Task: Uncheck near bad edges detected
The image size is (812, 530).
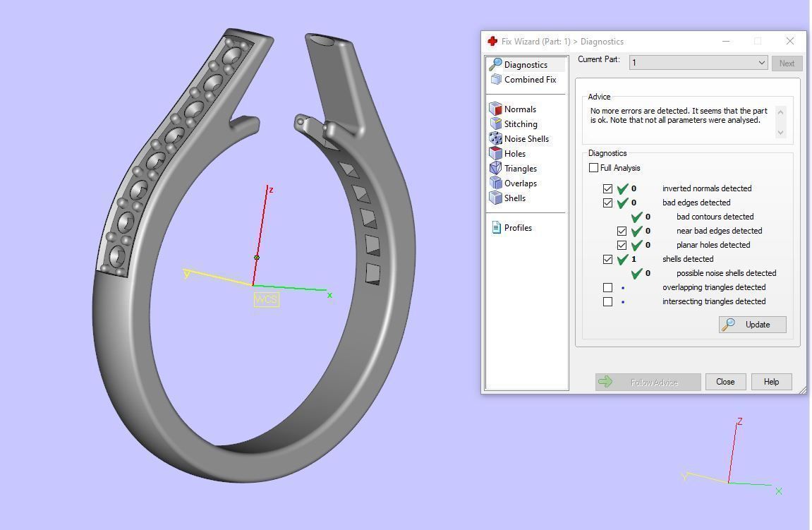Action: [622, 231]
